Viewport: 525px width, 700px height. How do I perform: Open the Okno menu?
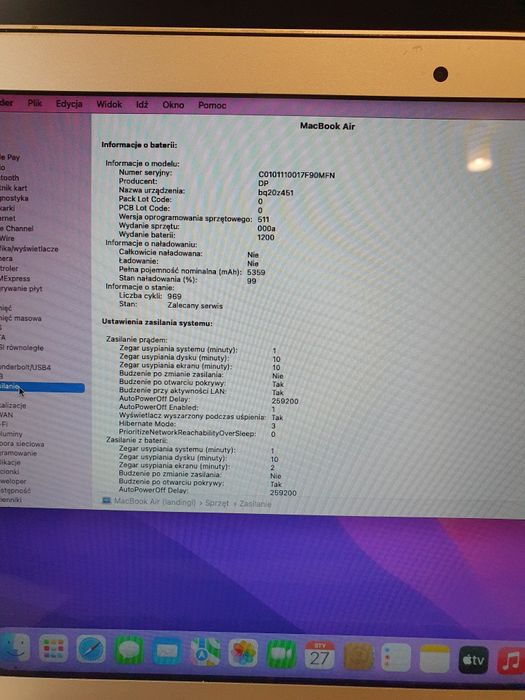point(173,105)
